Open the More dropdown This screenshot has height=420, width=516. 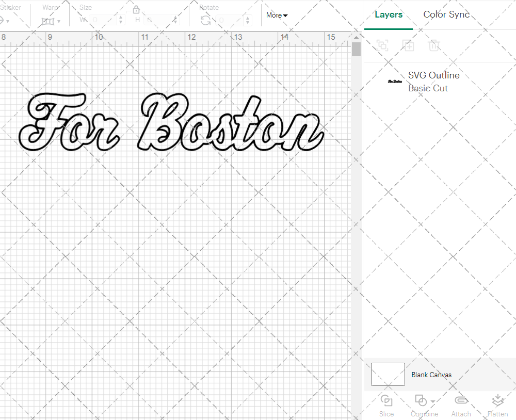coord(277,15)
